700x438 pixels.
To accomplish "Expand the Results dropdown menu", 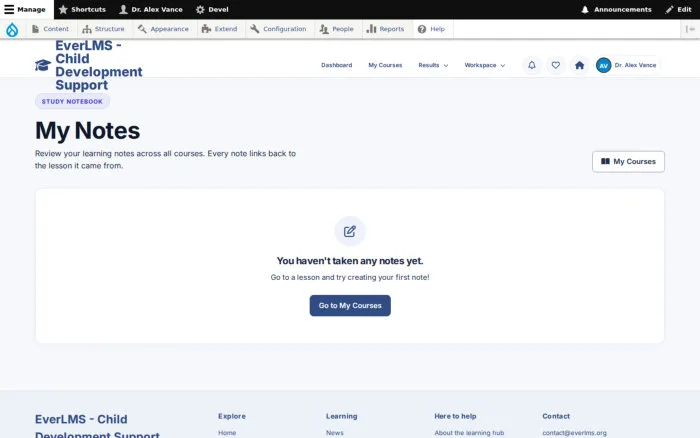I will click(433, 65).
